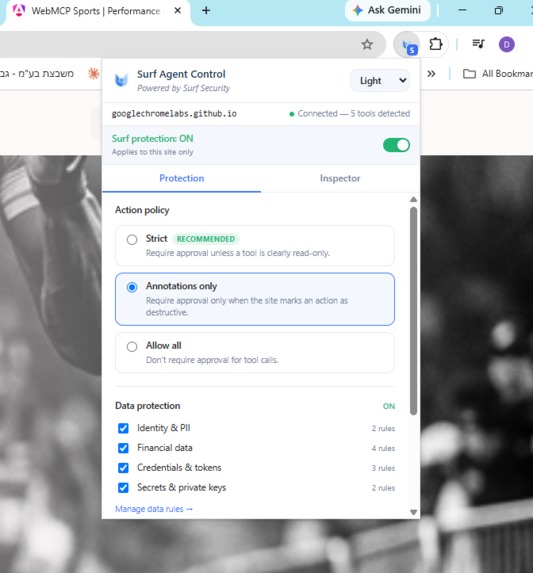Select the Strict action policy
Image resolution: width=533 pixels, height=573 pixels.
[255, 245]
